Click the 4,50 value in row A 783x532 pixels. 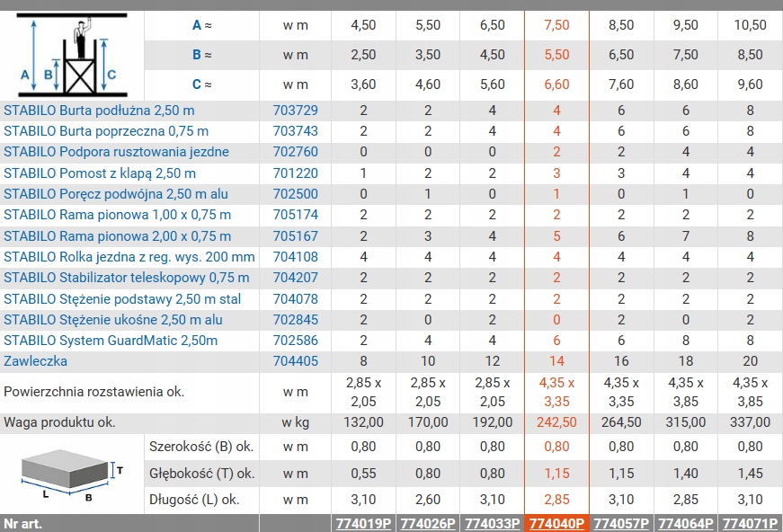pyautogui.click(x=363, y=25)
